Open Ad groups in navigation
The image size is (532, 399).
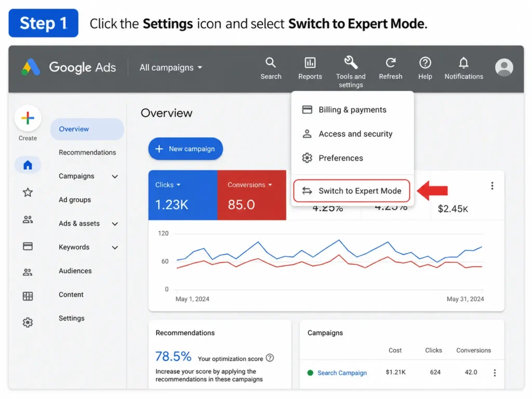(x=75, y=200)
